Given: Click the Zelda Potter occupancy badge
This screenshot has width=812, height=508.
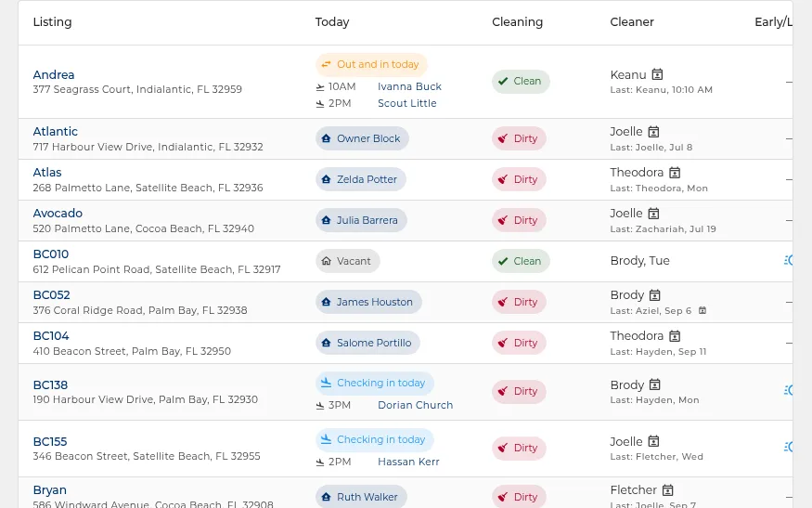Looking at the screenshot, I should pyautogui.click(x=360, y=179).
